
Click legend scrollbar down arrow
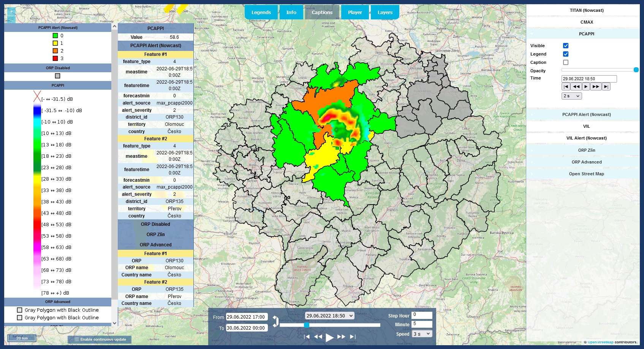coord(114,323)
